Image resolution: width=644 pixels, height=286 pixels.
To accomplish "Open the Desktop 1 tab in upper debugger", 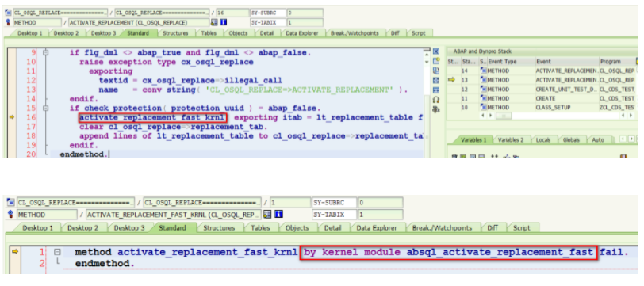I will (29, 33).
